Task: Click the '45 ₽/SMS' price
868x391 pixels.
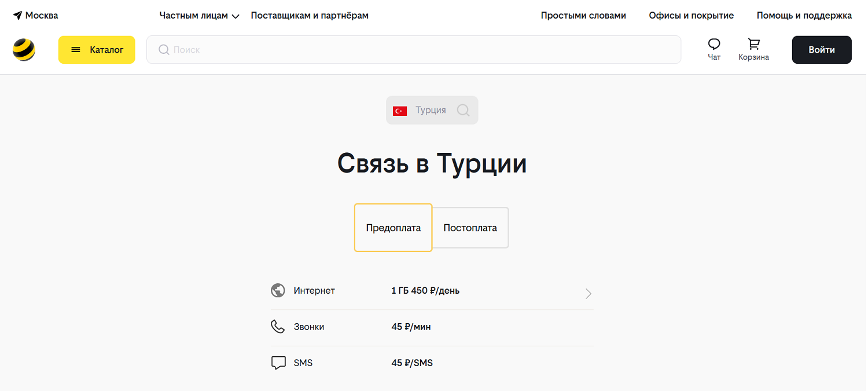Action: [412, 363]
